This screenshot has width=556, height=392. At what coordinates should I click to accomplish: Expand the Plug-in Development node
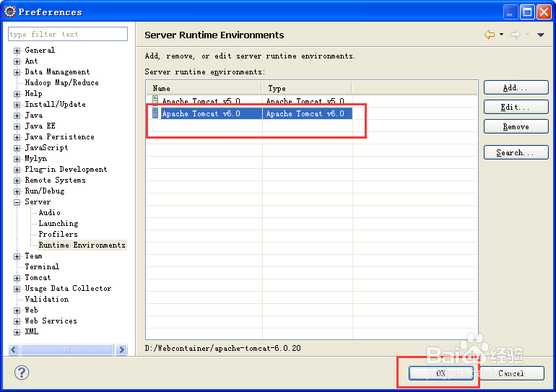17,170
